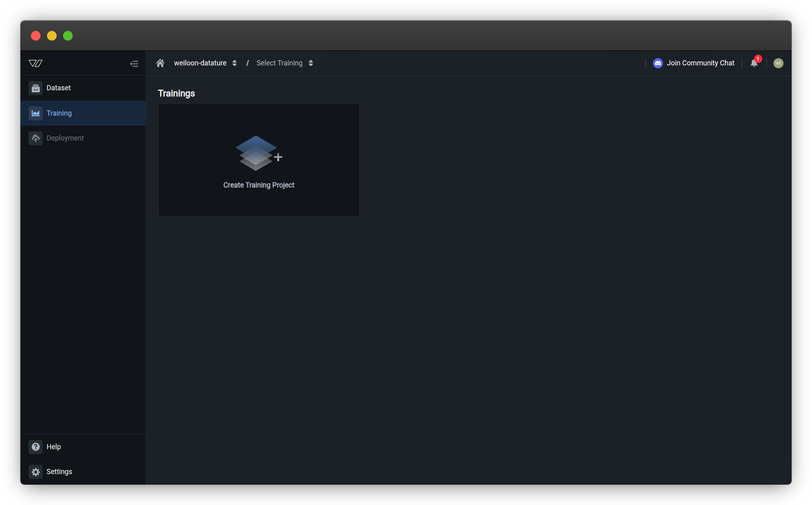Join Community Chat link

point(700,63)
